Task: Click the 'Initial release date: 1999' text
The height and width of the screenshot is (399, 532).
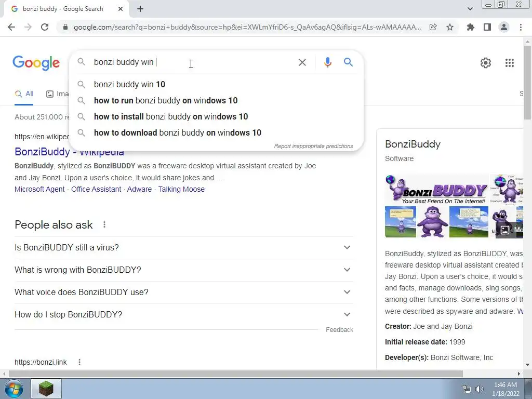Action: click(x=425, y=342)
